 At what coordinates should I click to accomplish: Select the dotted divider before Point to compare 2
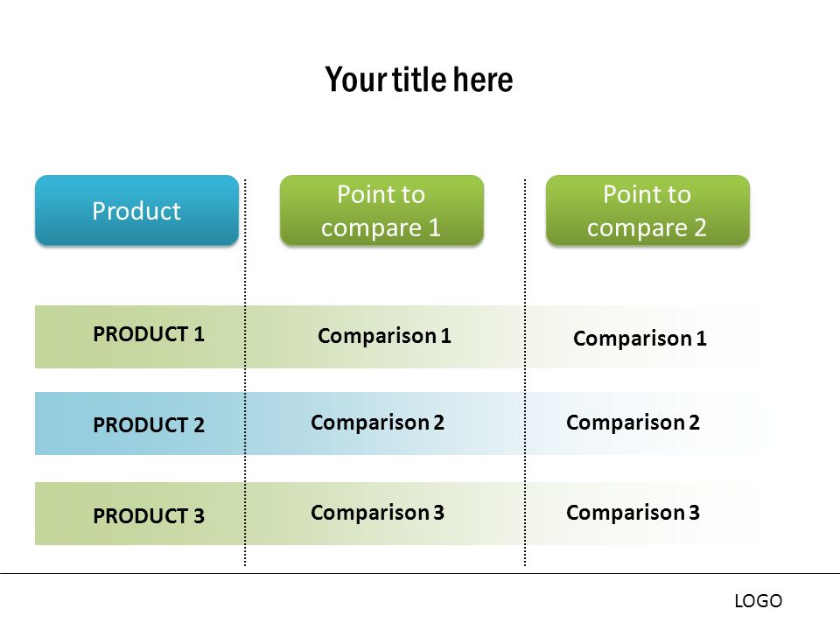click(x=524, y=373)
